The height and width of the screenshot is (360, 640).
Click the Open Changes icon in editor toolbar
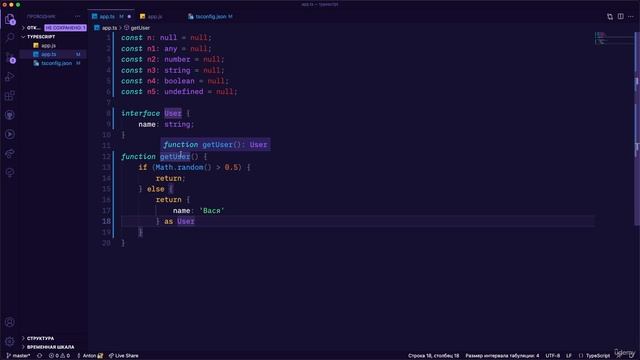point(610,17)
